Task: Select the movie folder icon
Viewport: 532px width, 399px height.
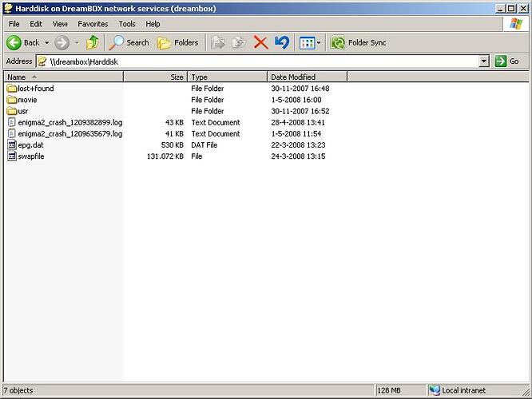Action: pos(12,100)
